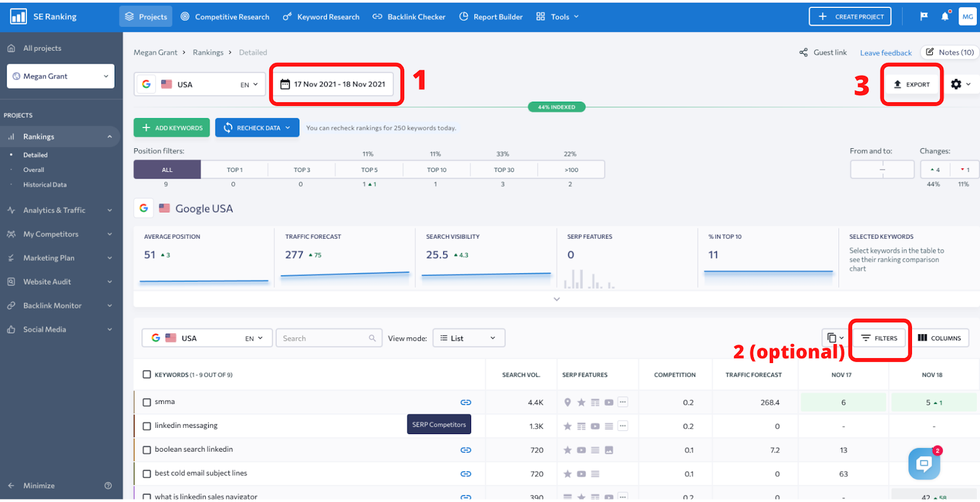Expand the Website Audit section
The width and height of the screenshot is (980, 502).
tap(60, 282)
